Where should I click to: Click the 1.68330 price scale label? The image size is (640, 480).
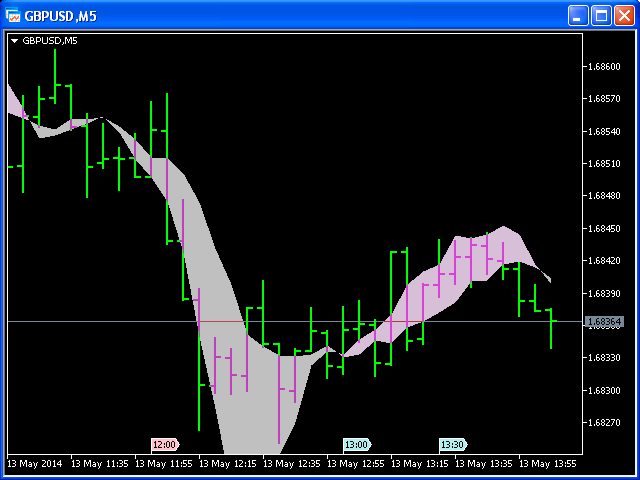604,358
